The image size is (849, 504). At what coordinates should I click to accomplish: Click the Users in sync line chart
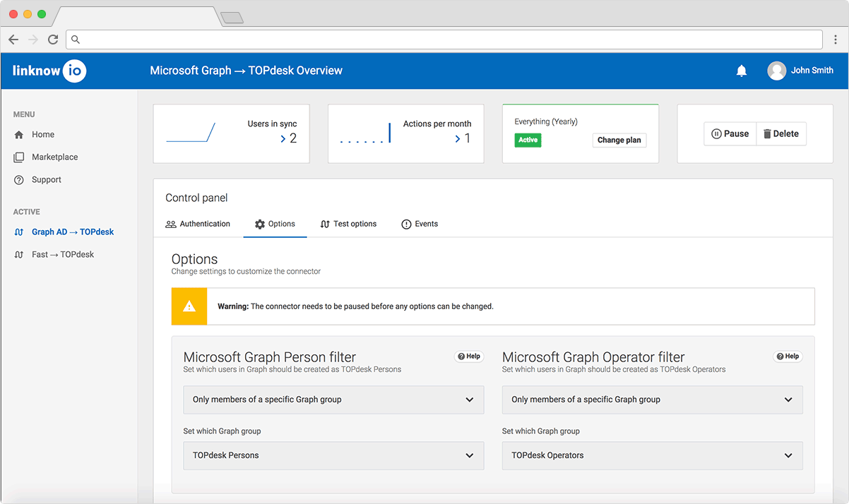coord(191,132)
